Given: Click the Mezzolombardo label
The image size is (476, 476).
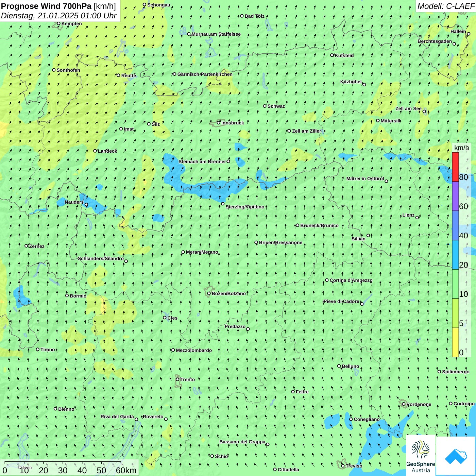Looking at the screenshot, I should pyautogui.click(x=194, y=350).
